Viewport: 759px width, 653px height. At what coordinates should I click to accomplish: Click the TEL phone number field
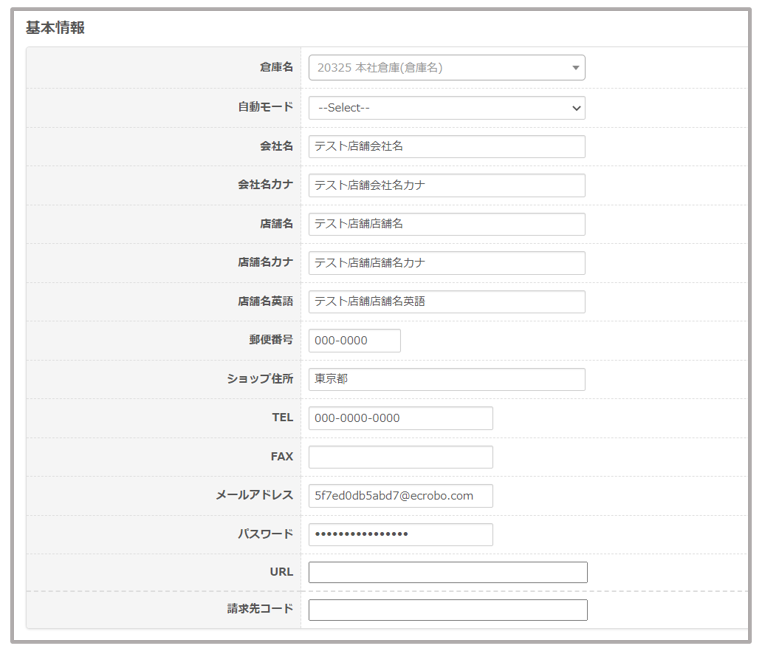[401, 418]
